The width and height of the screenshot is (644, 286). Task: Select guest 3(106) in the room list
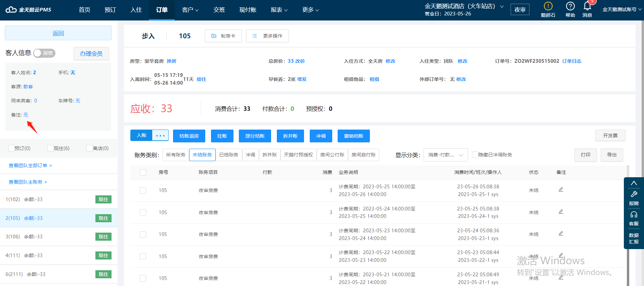click(59, 237)
